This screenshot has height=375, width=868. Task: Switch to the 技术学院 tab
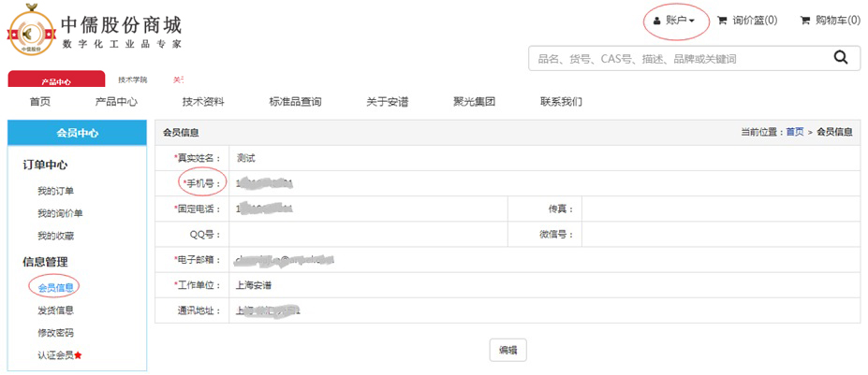tap(132, 80)
